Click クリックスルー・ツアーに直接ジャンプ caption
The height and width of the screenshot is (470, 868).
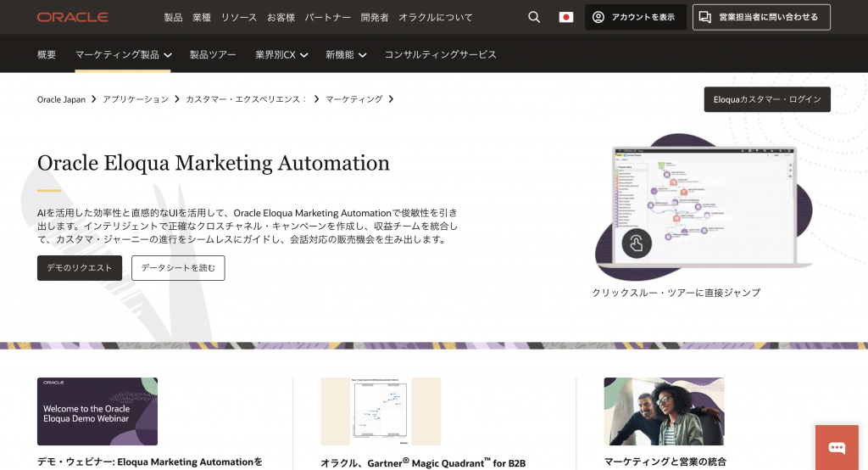tap(676, 293)
